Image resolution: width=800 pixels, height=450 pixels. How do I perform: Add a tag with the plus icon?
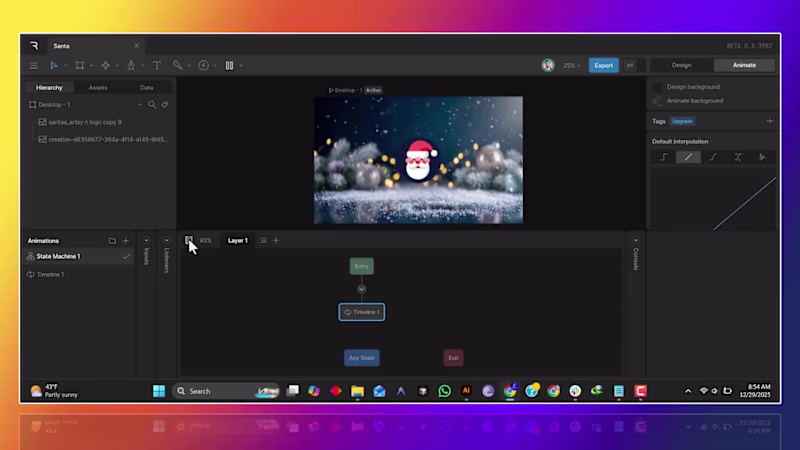click(769, 121)
